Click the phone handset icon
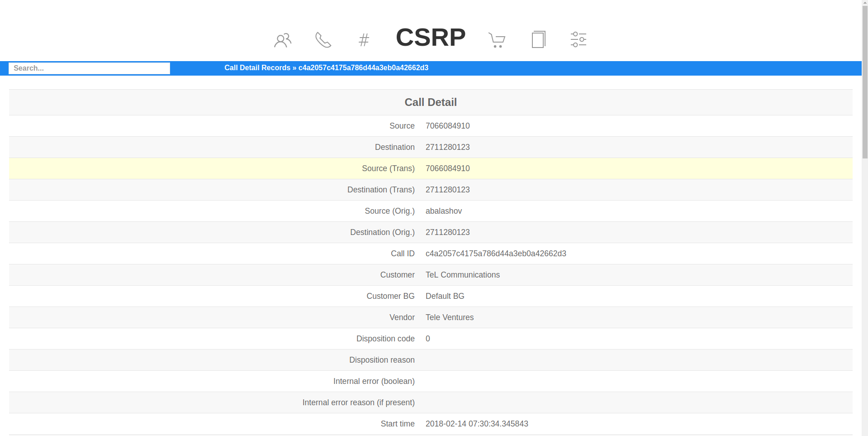The image size is (868, 436). (x=323, y=40)
